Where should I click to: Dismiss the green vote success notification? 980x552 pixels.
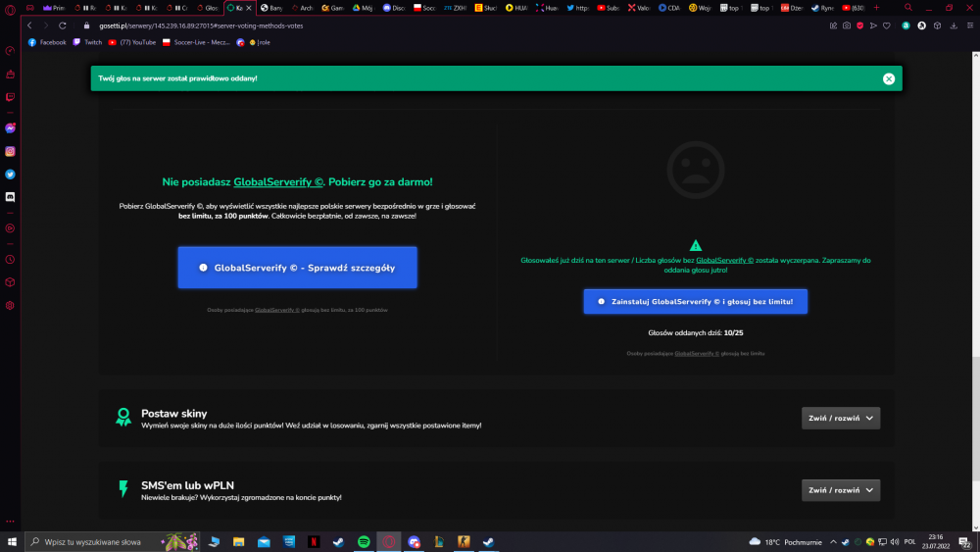[x=889, y=78]
